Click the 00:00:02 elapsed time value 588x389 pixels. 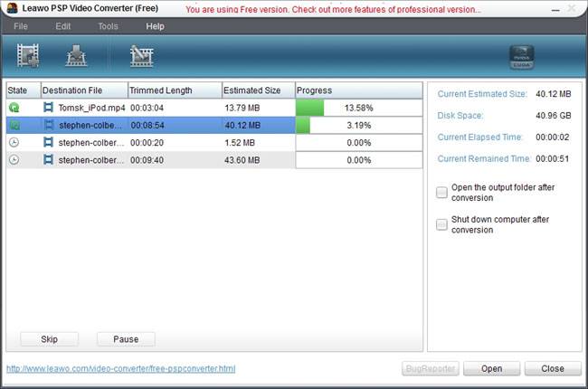(553, 138)
